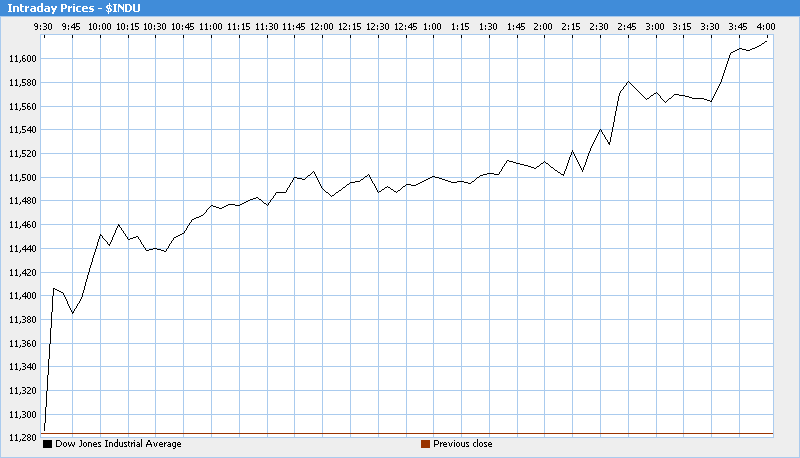Image resolution: width=800 pixels, height=458 pixels.
Task: Click the black Dow Jones legend swatch
Action: 47,444
